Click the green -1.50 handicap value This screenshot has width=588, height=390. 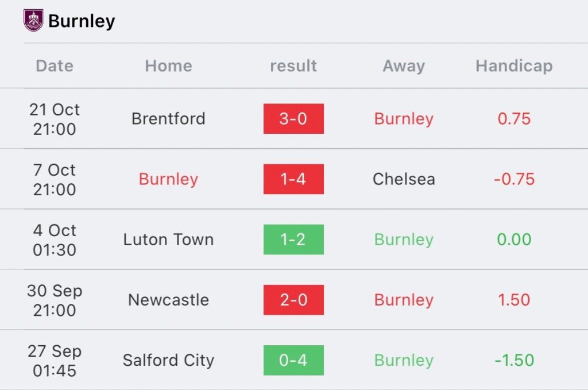click(x=514, y=360)
